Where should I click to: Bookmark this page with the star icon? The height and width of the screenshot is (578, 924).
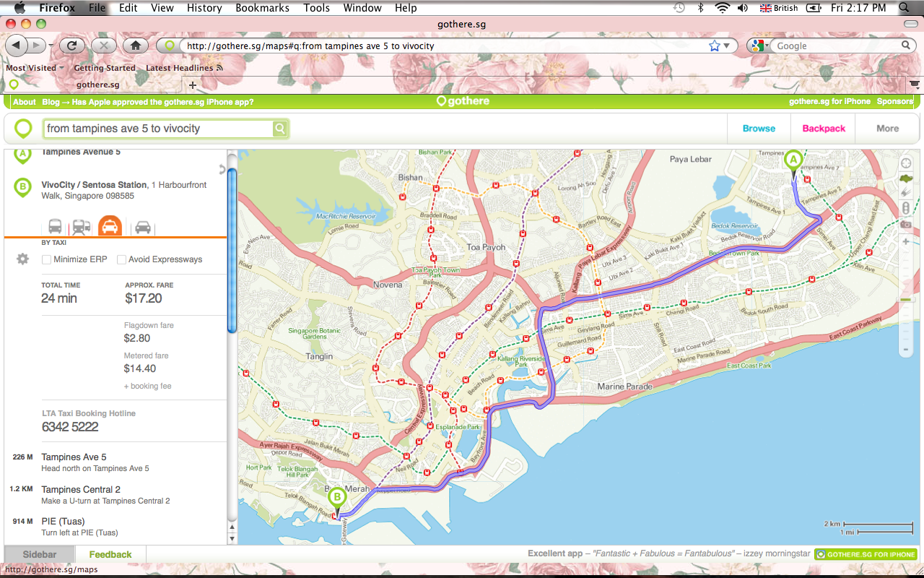click(715, 46)
